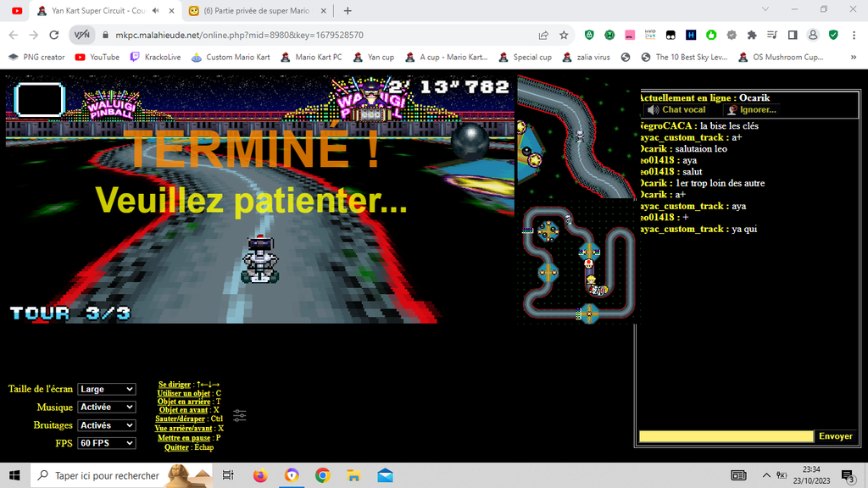Click the Windows Start button
Image resolution: width=868 pixels, height=488 pixels.
coord(15,475)
